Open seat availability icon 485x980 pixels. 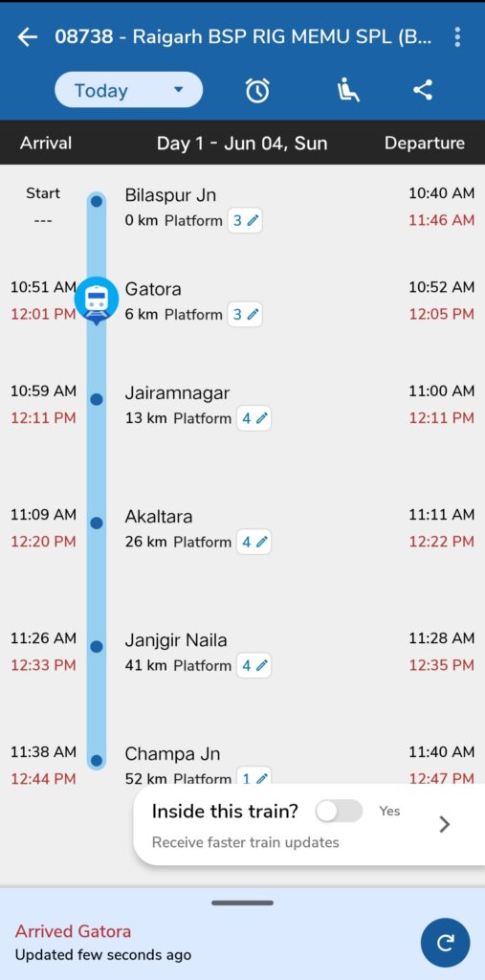tap(348, 91)
